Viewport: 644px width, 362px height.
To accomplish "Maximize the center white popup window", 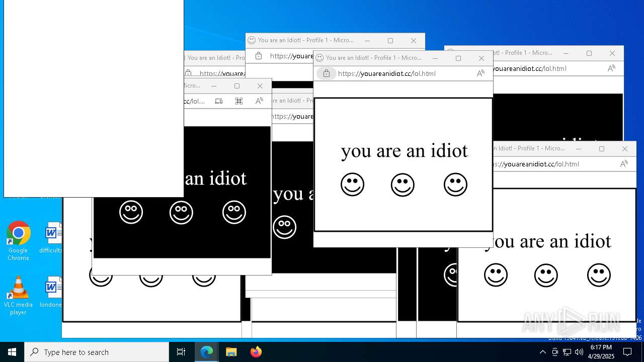I will coord(458,58).
